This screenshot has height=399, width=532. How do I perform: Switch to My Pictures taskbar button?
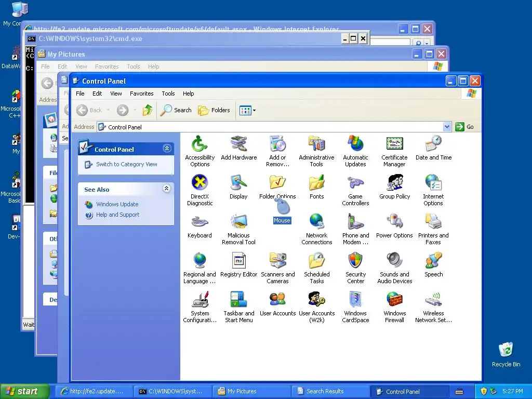click(x=252, y=391)
